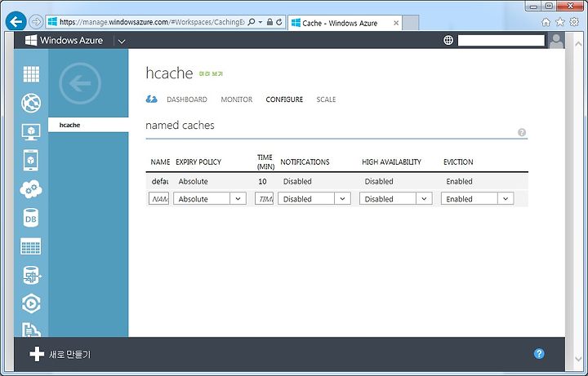Click the EXPIRY POLICY column header
588x376 pixels.
(198, 161)
